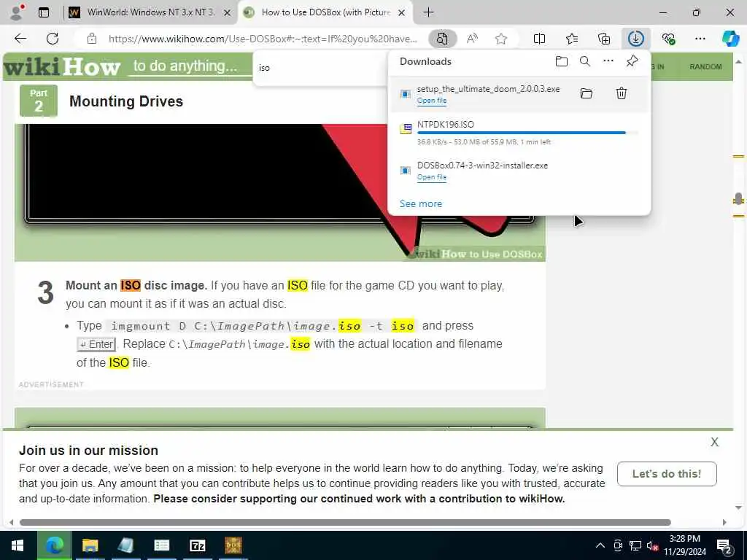This screenshot has height=560, width=747.
Task: View site information lock icon
Action: pos(92,39)
